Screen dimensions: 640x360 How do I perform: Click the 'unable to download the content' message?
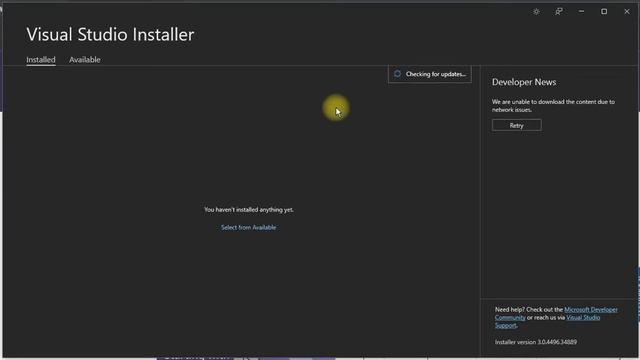click(553, 106)
